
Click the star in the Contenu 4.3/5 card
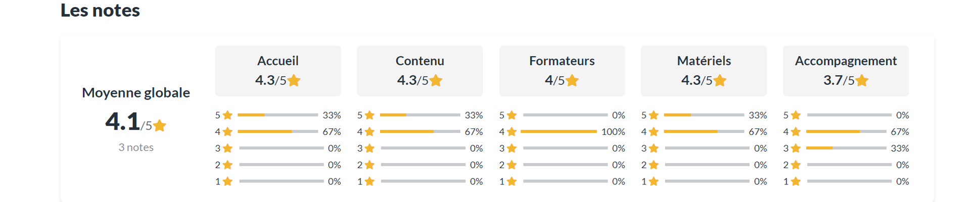436,80
